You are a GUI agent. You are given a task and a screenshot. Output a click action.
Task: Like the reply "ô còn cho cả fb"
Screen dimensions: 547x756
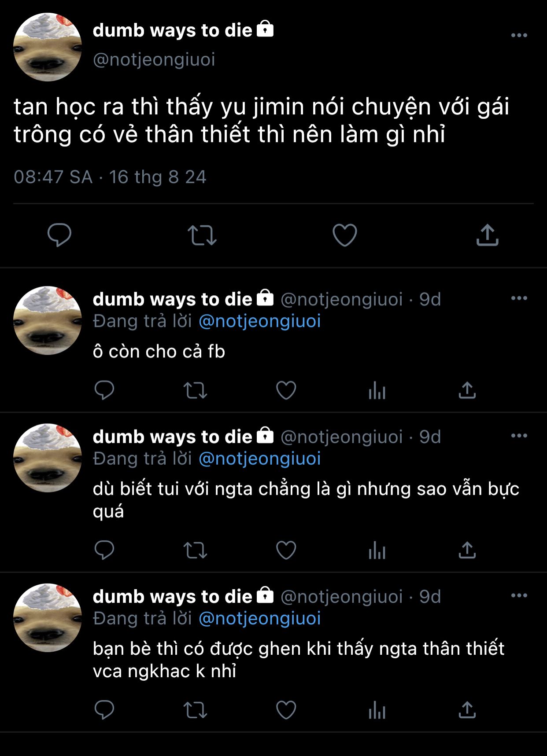pos(286,390)
